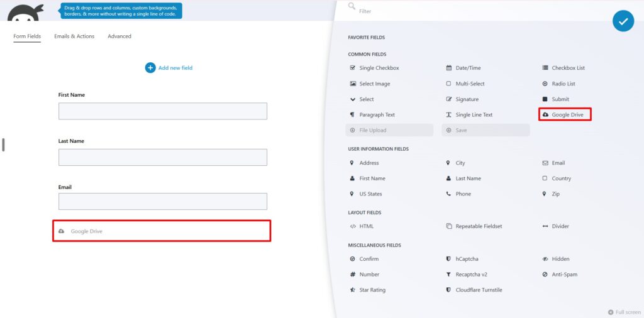The width and height of the screenshot is (644, 318).
Task: Add the Address field
Action: 364,163
